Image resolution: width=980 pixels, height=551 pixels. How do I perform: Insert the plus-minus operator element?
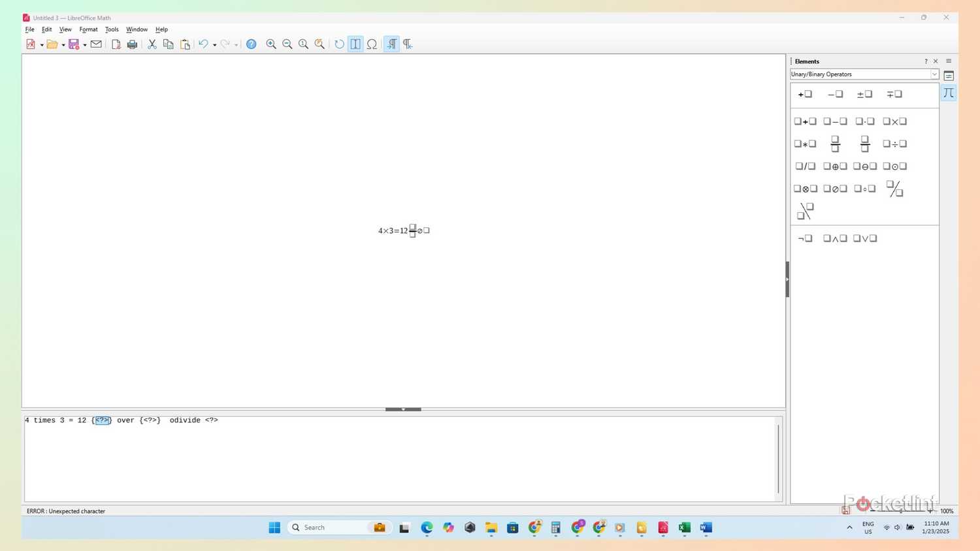pyautogui.click(x=864, y=94)
